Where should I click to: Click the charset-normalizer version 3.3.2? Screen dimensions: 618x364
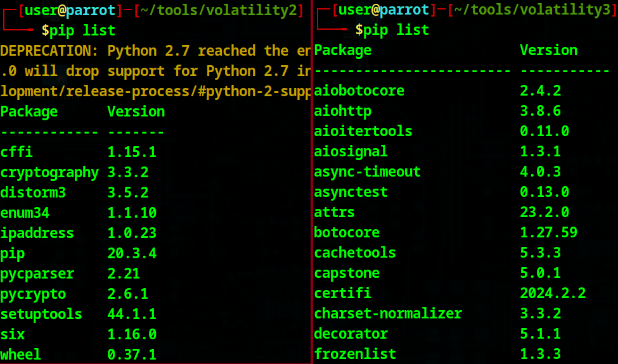[x=541, y=314]
